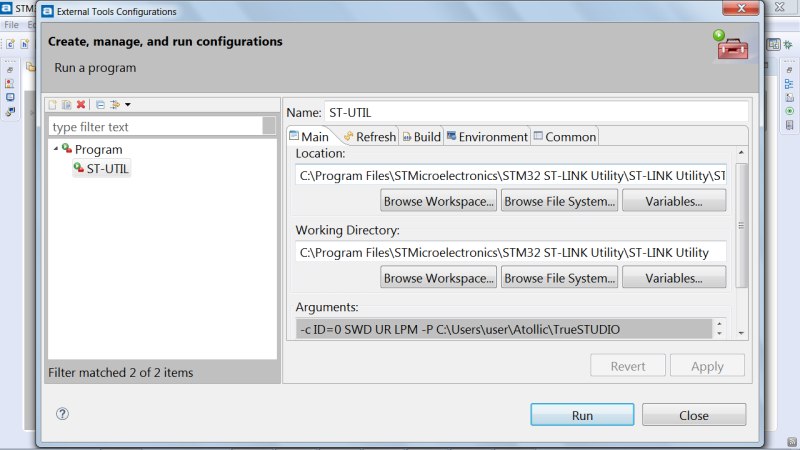The width and height of the screenshot is (800, 450).
Task: Click the Apply button
Action: click(707, 366)
